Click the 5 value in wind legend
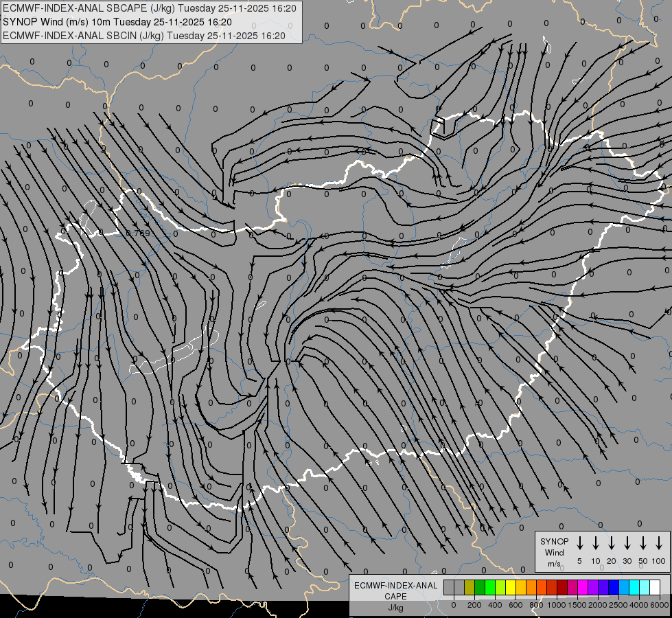 (579, 561)
